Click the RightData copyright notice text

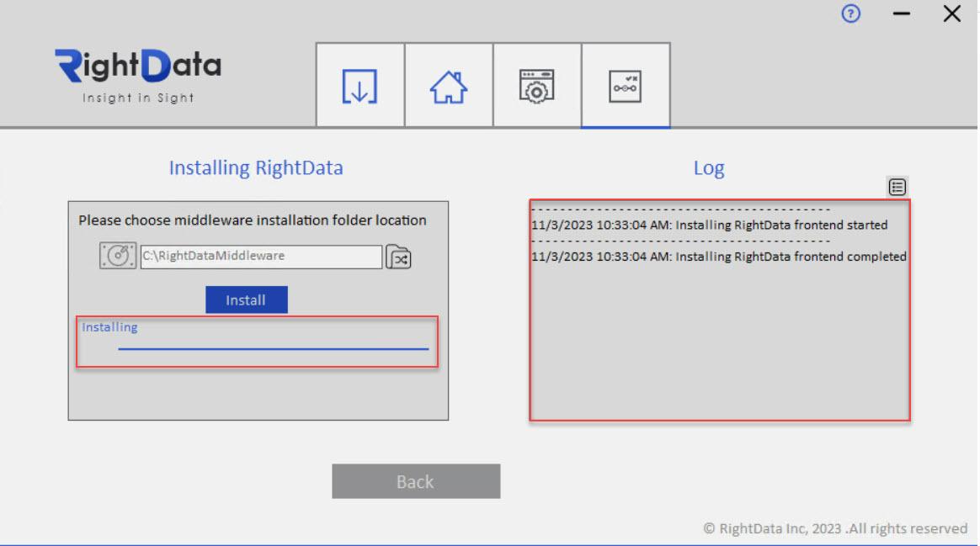pos(835,527)
